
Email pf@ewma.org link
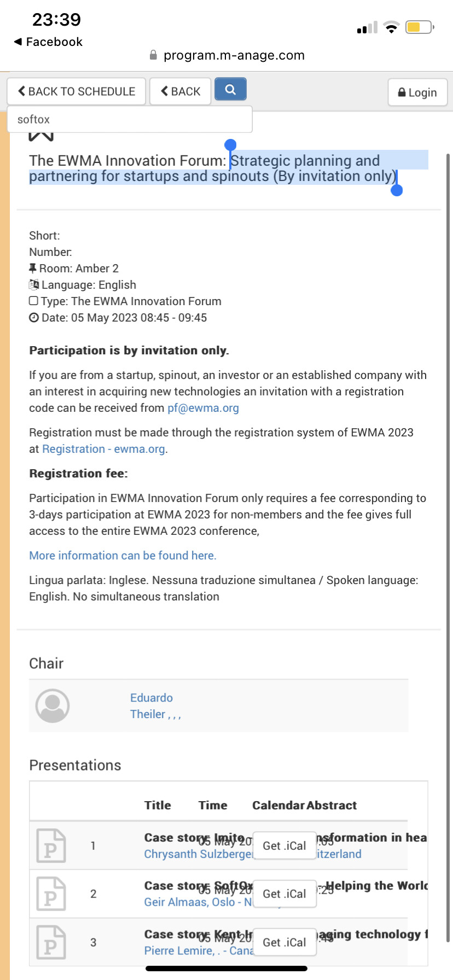203,408
